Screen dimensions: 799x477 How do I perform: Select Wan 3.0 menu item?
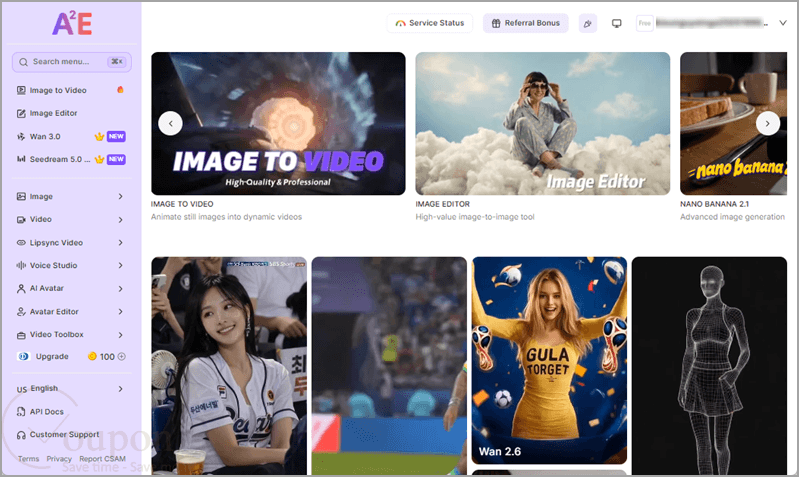tap(71, 137)
